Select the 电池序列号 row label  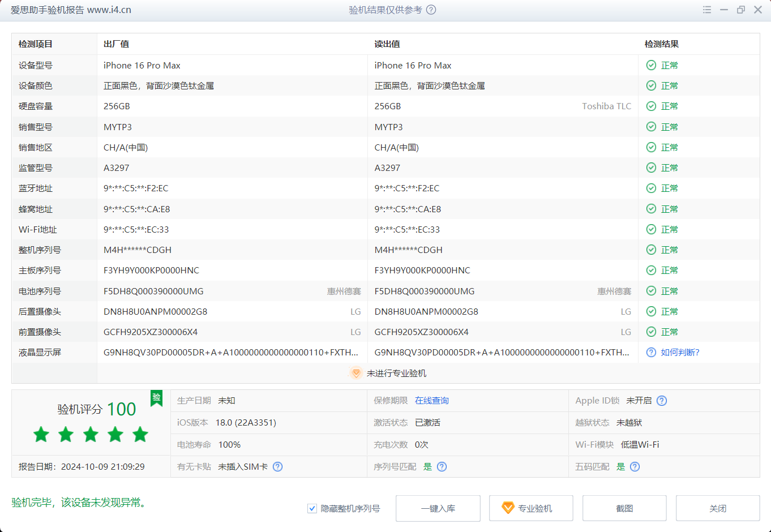coord(40,291)
